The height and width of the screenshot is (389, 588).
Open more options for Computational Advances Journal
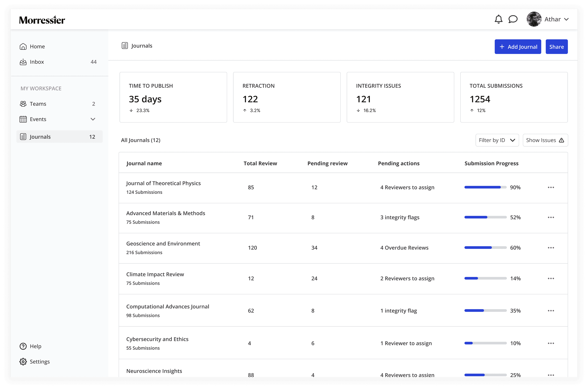(551, 311)
